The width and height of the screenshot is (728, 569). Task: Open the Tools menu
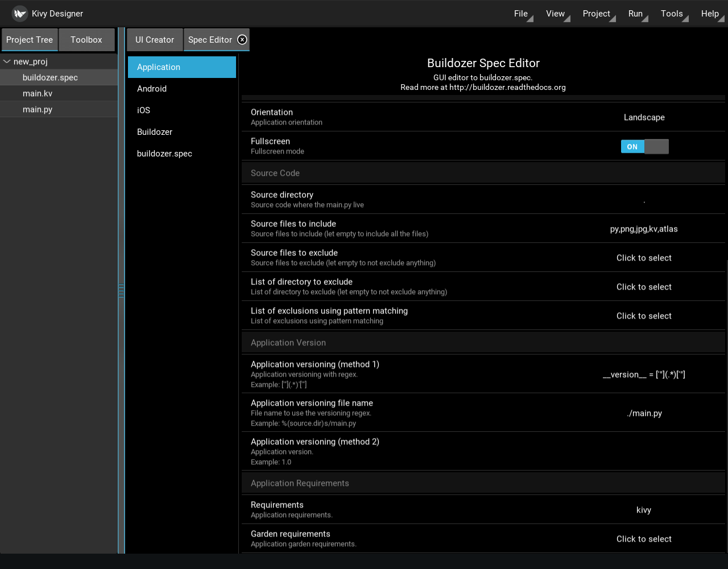(x=672, y=14)
